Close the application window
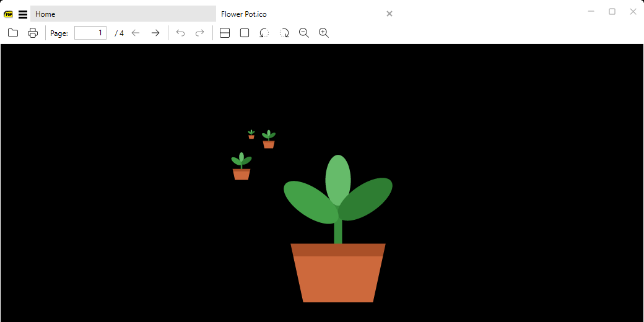The height and width of the screenshot is (322, 644). click(633, 12)
